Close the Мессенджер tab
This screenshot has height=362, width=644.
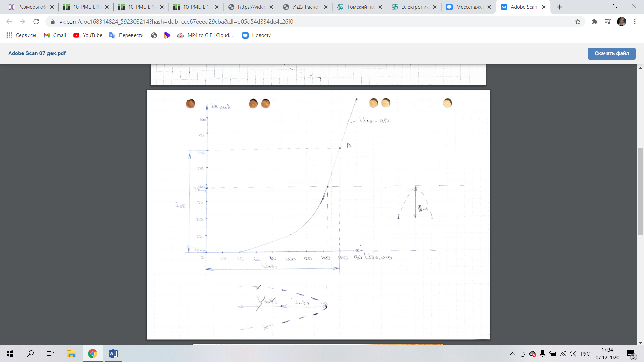pyautogui.click(x=489, y=7)
